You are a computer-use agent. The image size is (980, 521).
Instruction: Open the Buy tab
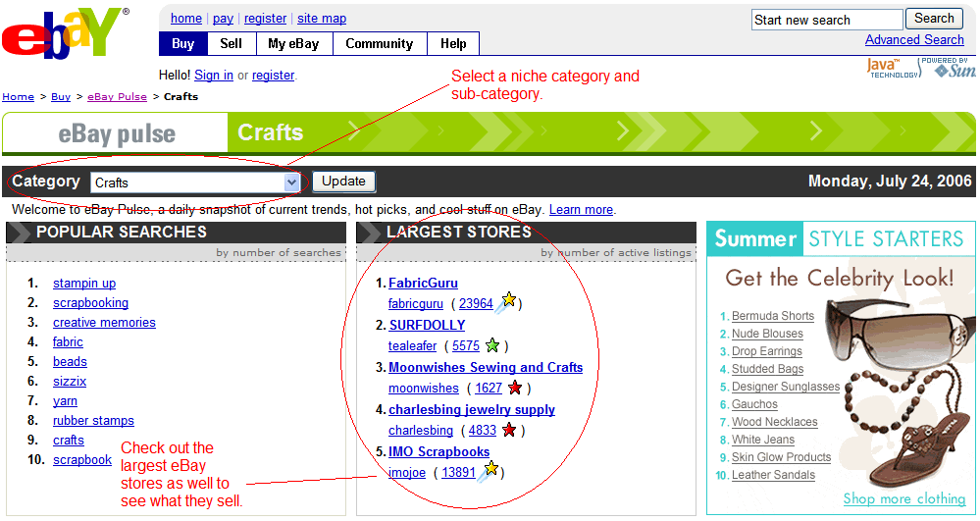(182, 44)
